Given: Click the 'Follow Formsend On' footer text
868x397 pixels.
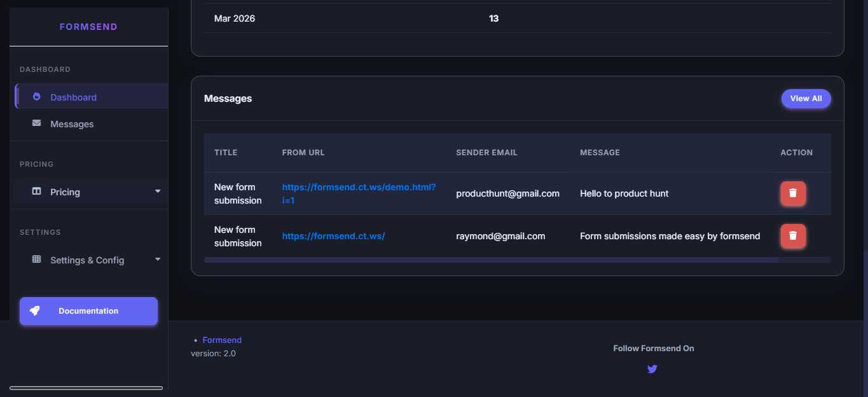Looking at the screenshot, I should click(653, 348).
